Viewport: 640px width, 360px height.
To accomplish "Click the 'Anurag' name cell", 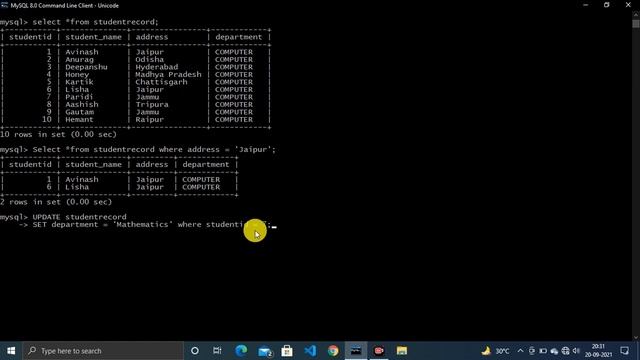I will [79, 60].
